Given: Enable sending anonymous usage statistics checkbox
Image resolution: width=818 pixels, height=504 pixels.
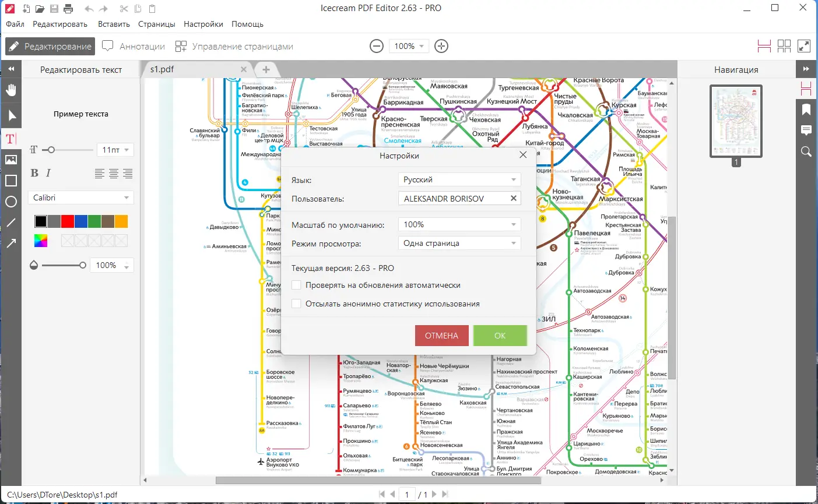Looking at the screenshot, I should 296,304.
